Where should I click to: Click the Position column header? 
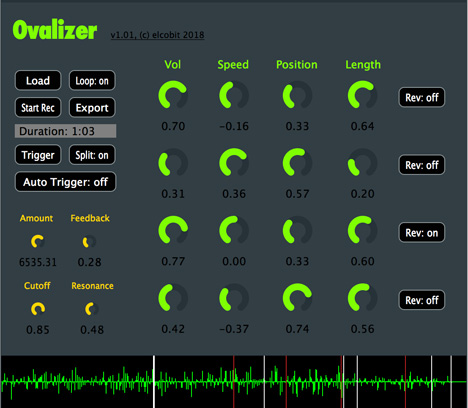tap(297, 65)
